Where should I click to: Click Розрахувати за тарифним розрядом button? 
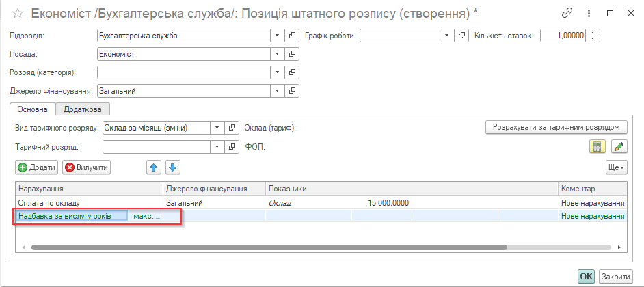[x=556, y=127]
